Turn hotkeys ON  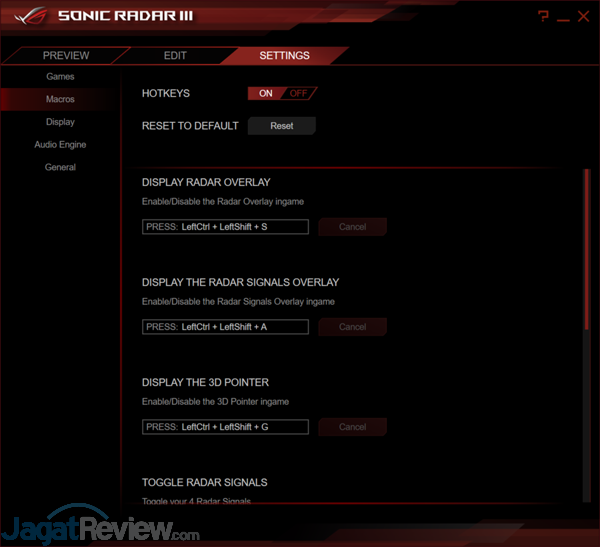[266, 93]
